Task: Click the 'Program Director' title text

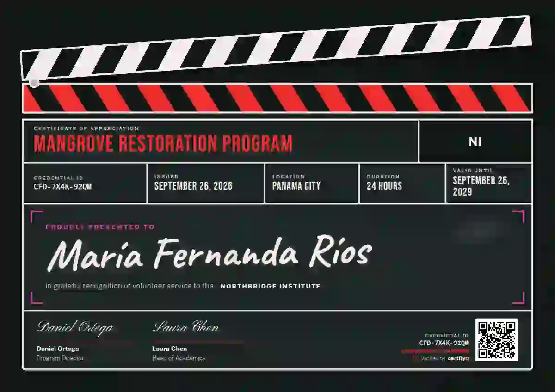Action: tap(60, 358)
